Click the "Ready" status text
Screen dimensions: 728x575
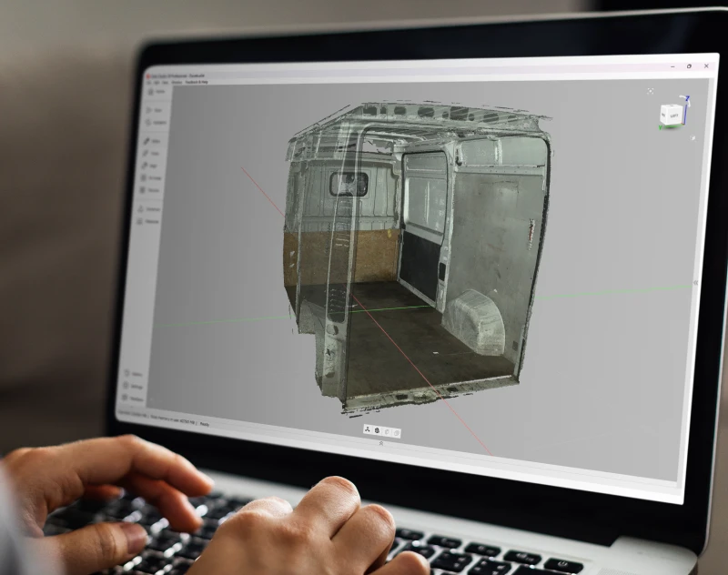pos(204,424)
